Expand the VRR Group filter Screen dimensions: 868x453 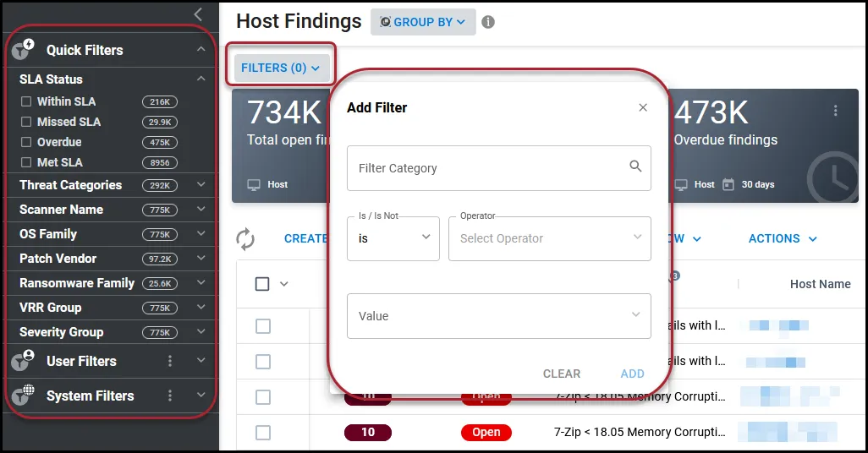coord(201,307)
